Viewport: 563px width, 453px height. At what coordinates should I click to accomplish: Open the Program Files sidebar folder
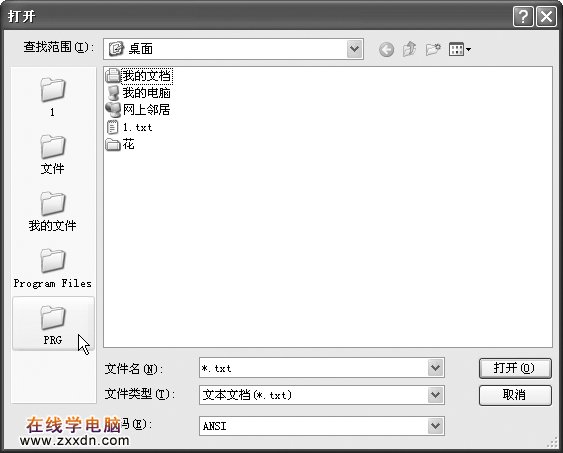click(x=52, y=268)
